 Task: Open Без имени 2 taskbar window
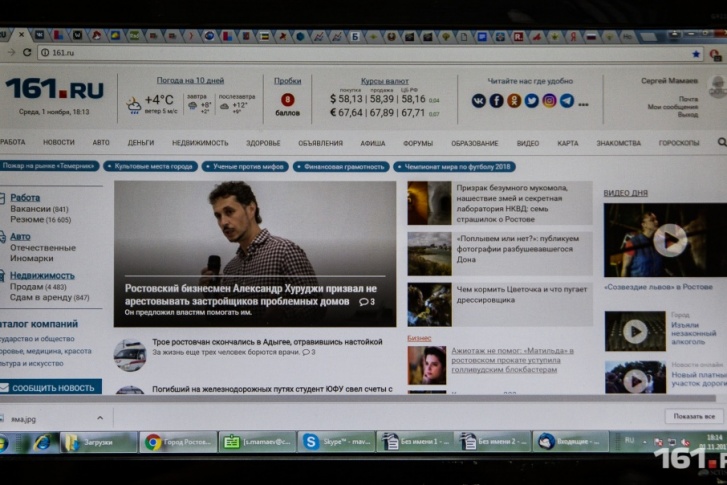click(493, 442)
